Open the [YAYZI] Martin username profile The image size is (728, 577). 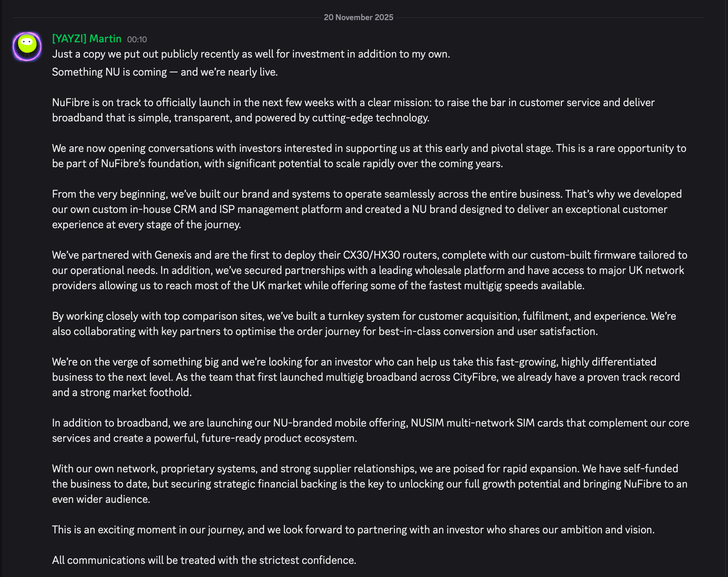click(87, 38)
